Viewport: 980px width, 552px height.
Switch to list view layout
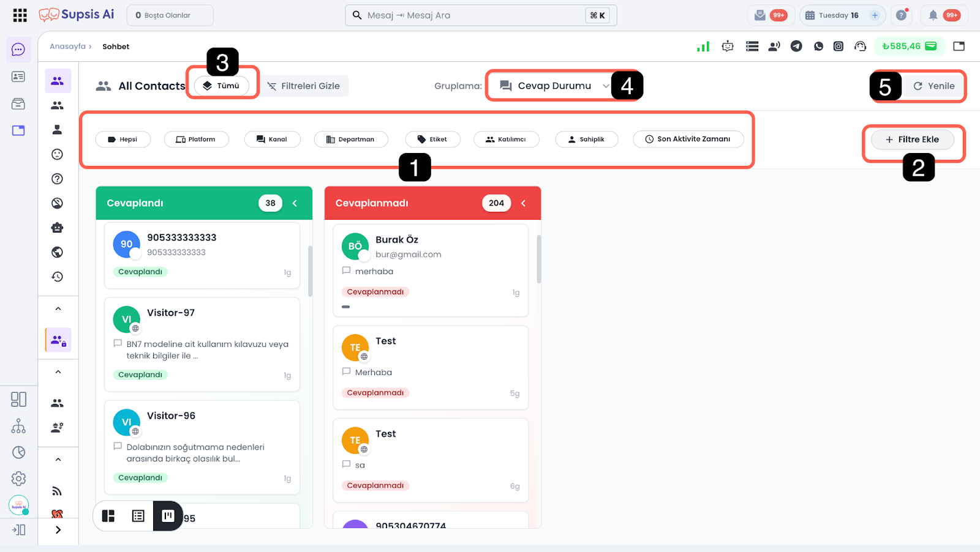pos(138,516)
